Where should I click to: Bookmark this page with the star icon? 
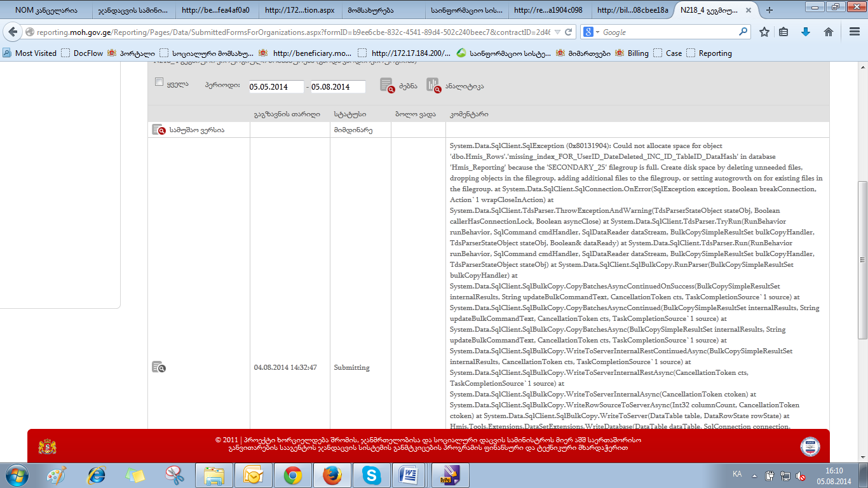pyautogui.click(x=764, y=32)
